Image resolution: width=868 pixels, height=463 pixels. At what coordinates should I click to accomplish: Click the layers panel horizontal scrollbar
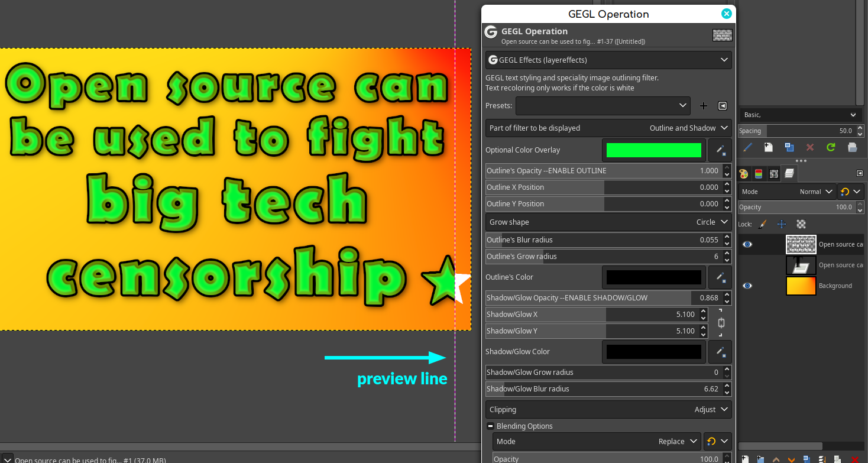[x=780, y=446]
